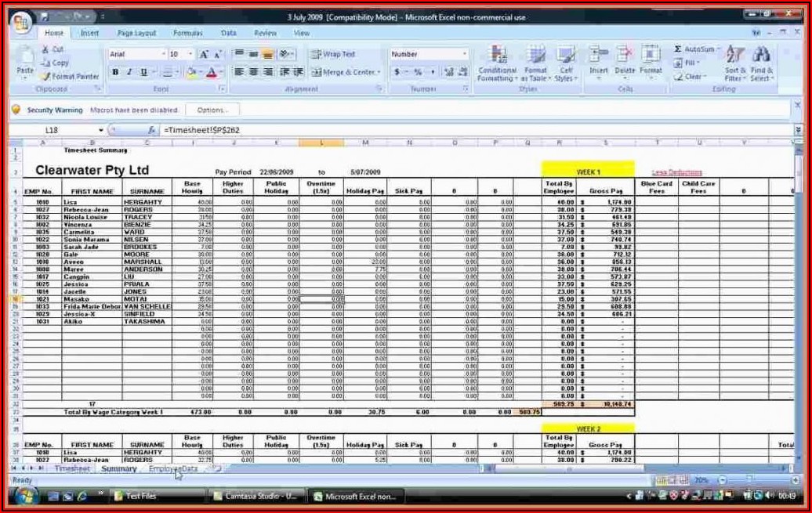
Task: Click the font color red A swatch
Action: click(x=211, y=73)
